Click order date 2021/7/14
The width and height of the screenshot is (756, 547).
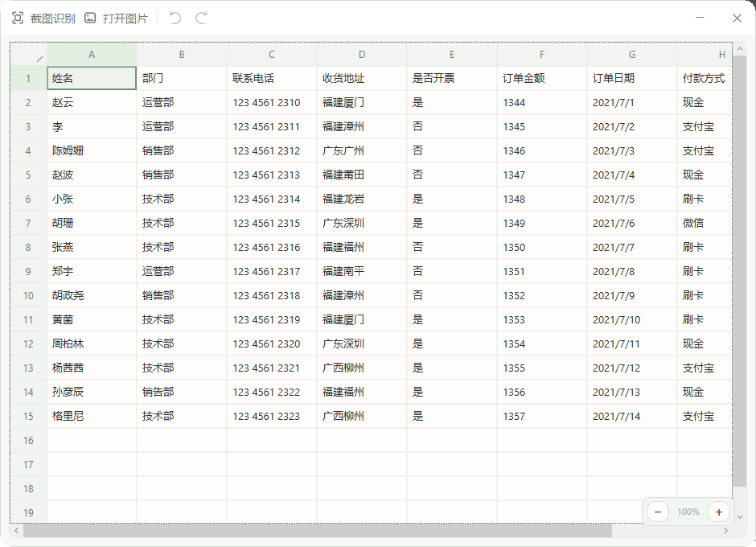[633, 416]
